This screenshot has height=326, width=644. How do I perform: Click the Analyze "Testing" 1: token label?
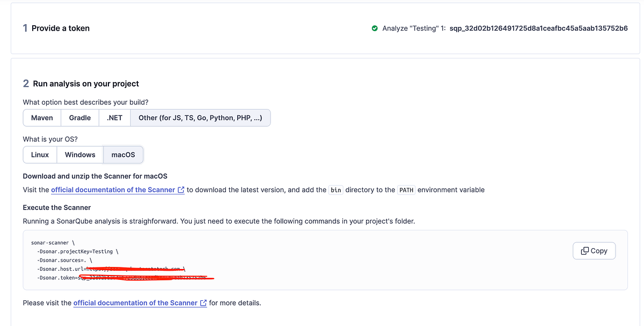tap(414, 28)
